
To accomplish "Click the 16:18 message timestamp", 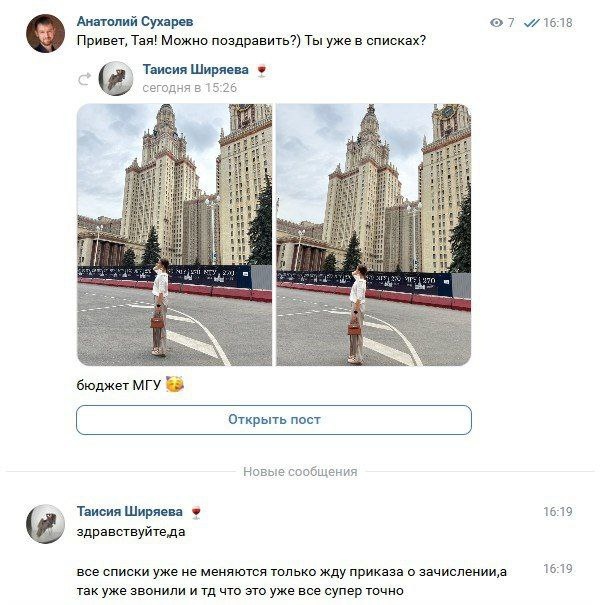I will [x=558, y=23].
